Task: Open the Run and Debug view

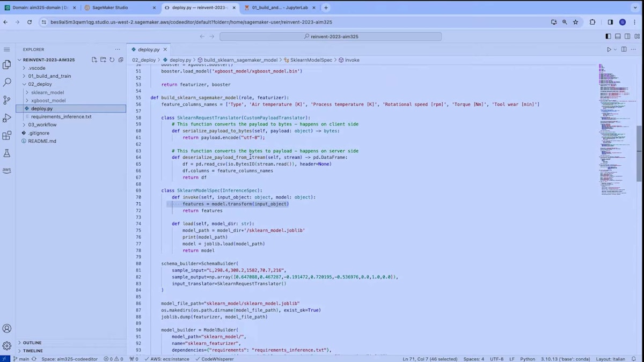Action: (x=7, y=118)
